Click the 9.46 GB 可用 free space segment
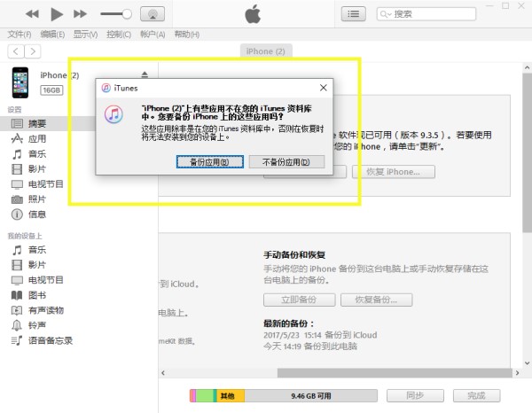Screen dimensions: 532x413 point(311,395)
